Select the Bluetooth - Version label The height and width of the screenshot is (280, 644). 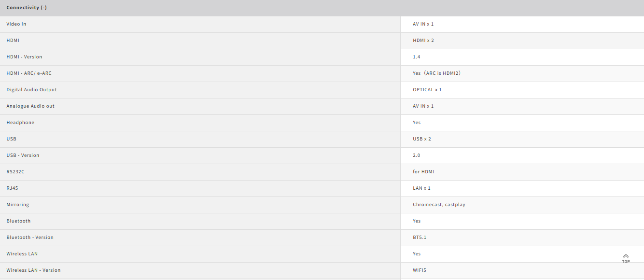(x=30, y=238)
